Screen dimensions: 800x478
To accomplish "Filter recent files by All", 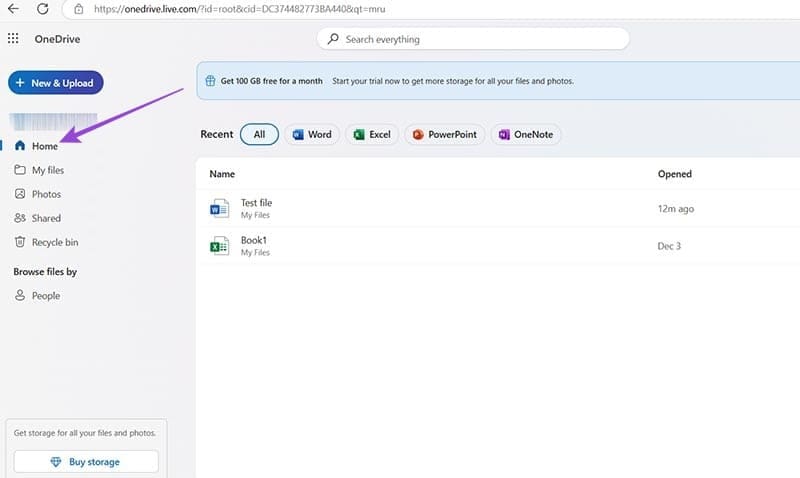I will point(259,134).
